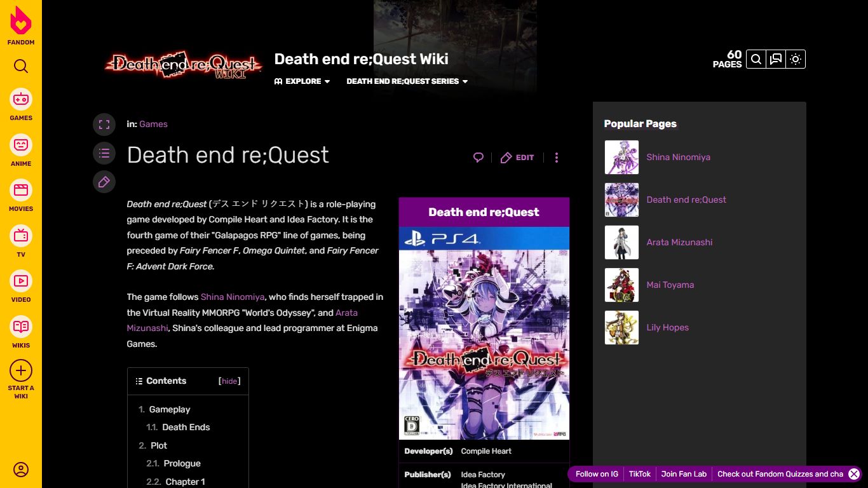
Task: Click the Death end re;Quest Wiki logo
Action: [x=184, y=65]
